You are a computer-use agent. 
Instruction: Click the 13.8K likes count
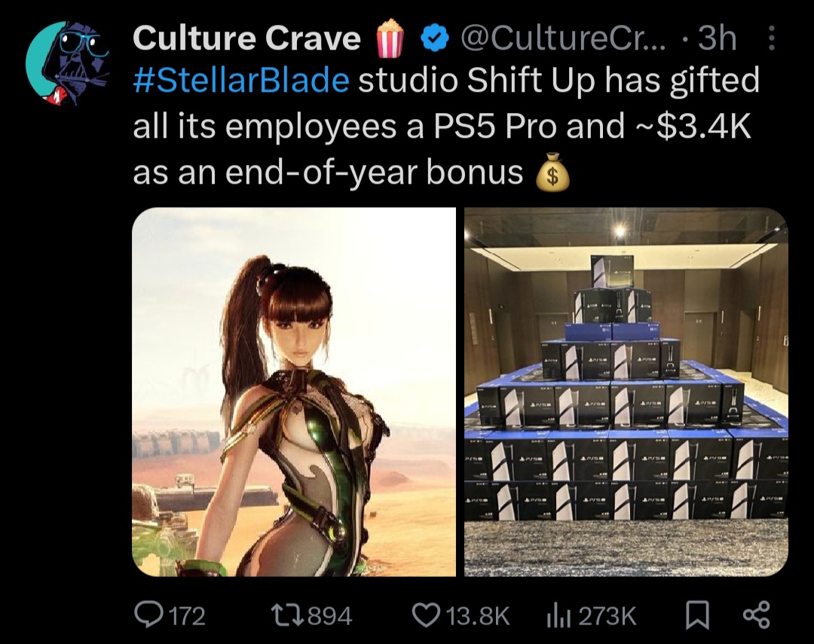coord(477,616)
